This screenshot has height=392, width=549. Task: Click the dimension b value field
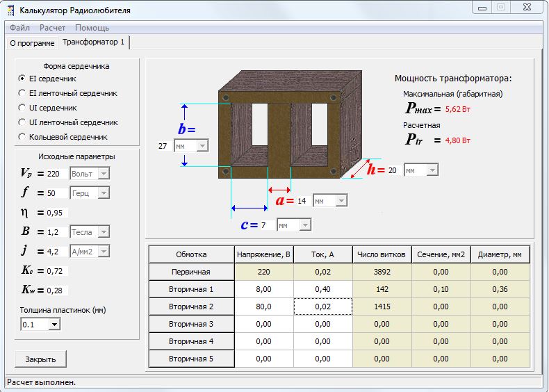tap(165, 147)
